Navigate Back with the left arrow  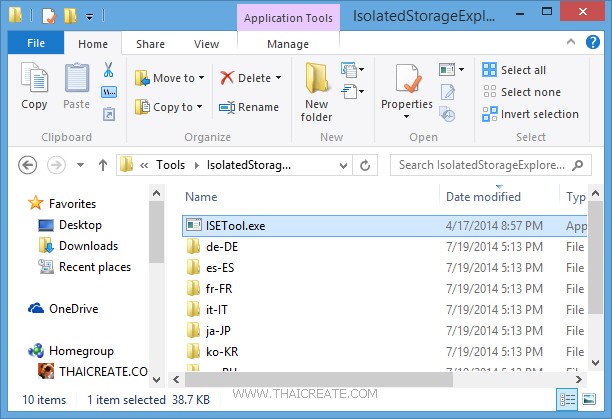click(27, 165)
